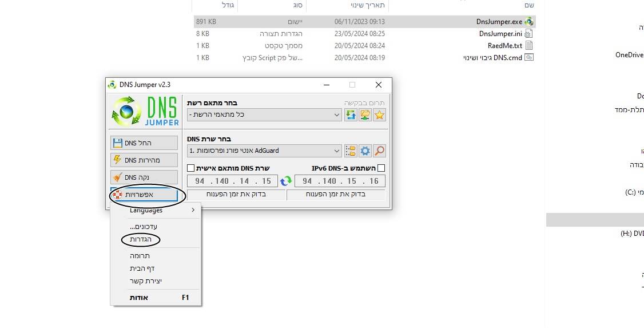Click the magnifier DNS search icon

coord(379,151)
